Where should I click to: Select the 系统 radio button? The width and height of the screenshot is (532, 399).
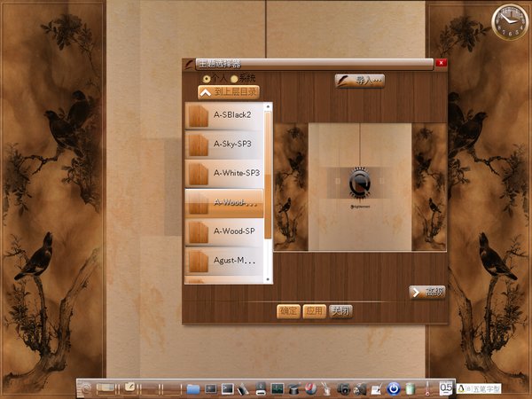pos(234,78)
